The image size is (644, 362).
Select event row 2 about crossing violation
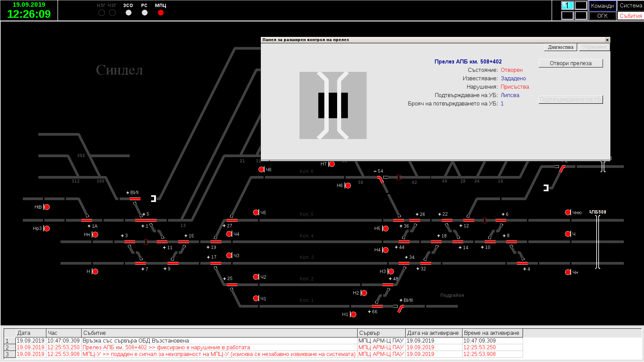166,348
